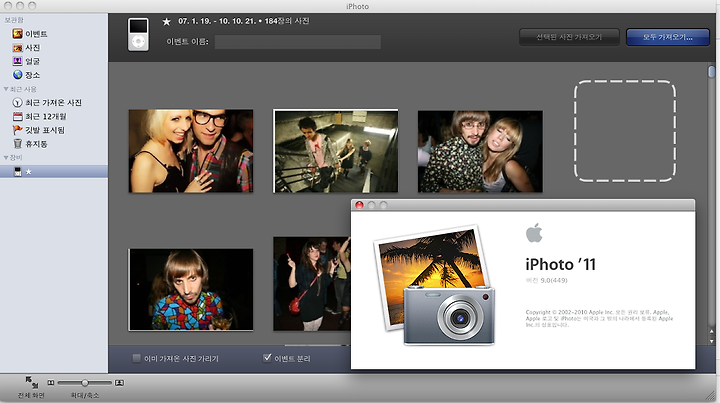The height and width of the screenshot is (403, 720).
Task: Select the stairwell photo thumbnail
Action: pos(336,151)
